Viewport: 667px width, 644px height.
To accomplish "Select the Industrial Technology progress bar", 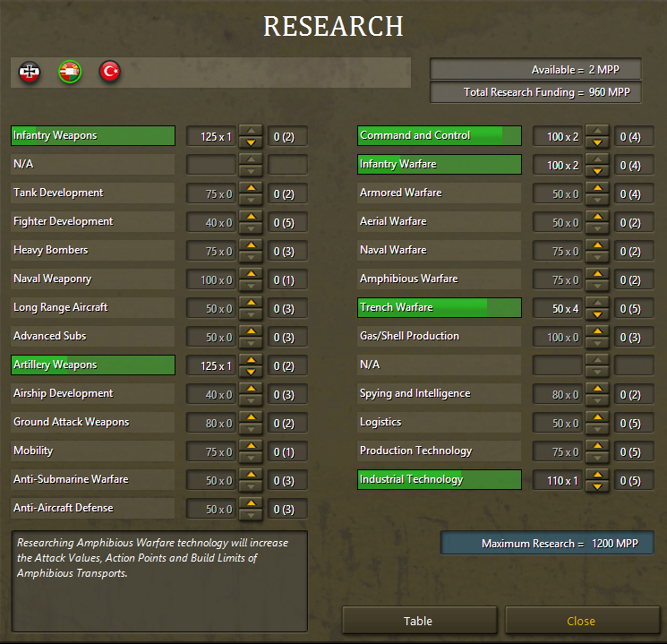I will pos(440,480).
